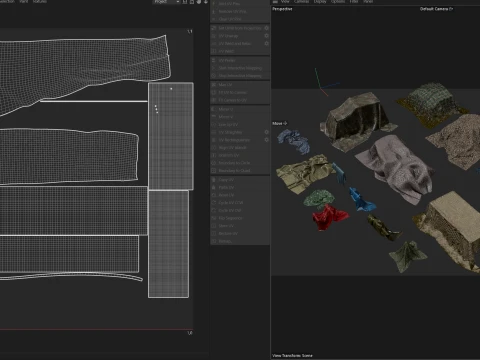Run the UV Rectangularize command
480x360 pixels.
click(x=234, y=140)
